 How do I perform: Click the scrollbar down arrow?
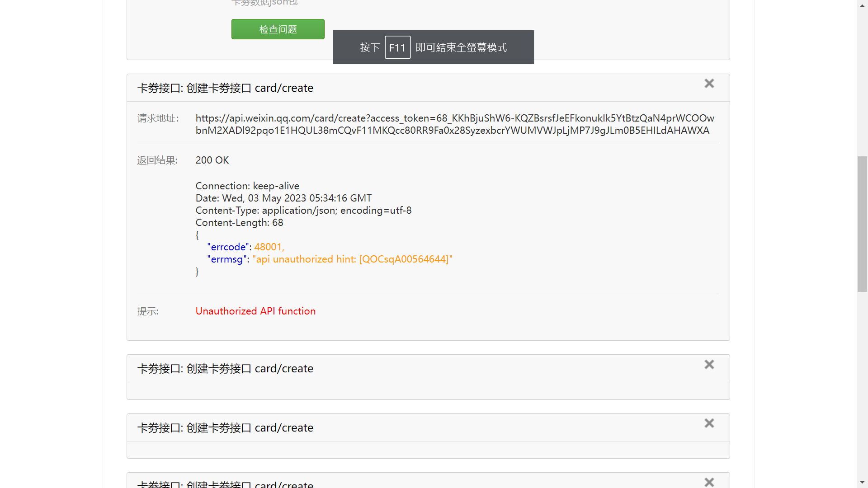[x=862, y=482]
